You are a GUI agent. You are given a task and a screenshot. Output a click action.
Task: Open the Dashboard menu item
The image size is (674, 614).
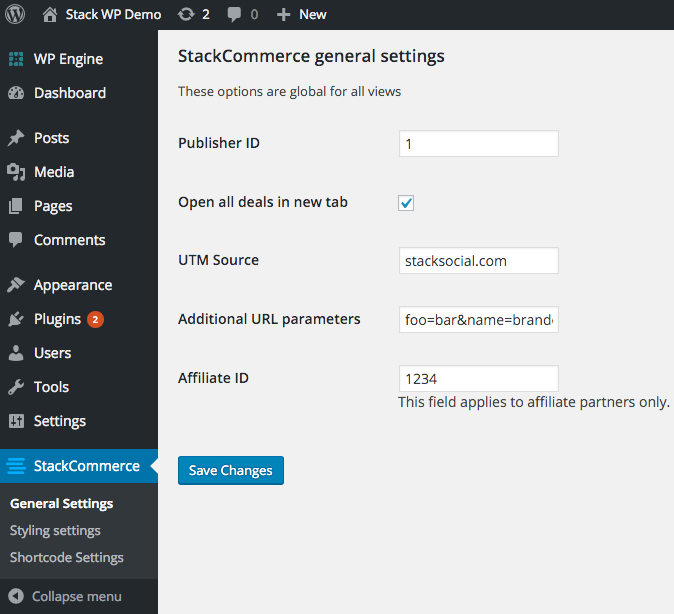[x=70, y=93]
